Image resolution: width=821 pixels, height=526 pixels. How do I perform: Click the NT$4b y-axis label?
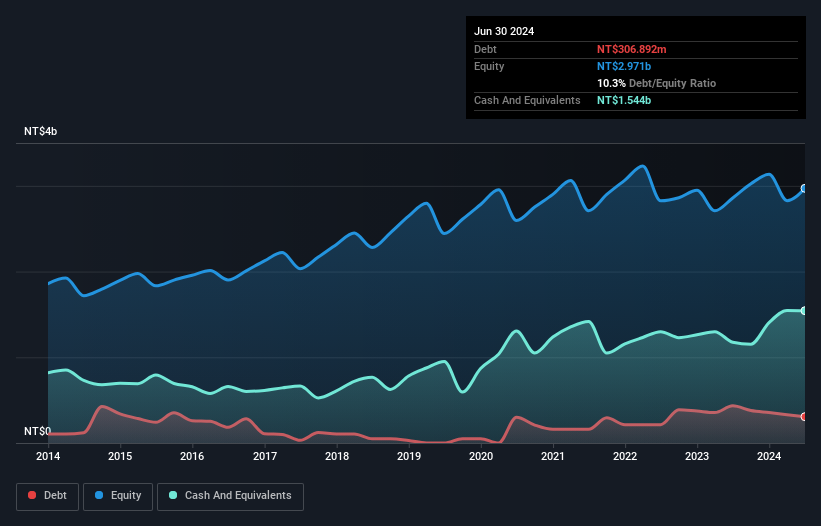[41, 132]
